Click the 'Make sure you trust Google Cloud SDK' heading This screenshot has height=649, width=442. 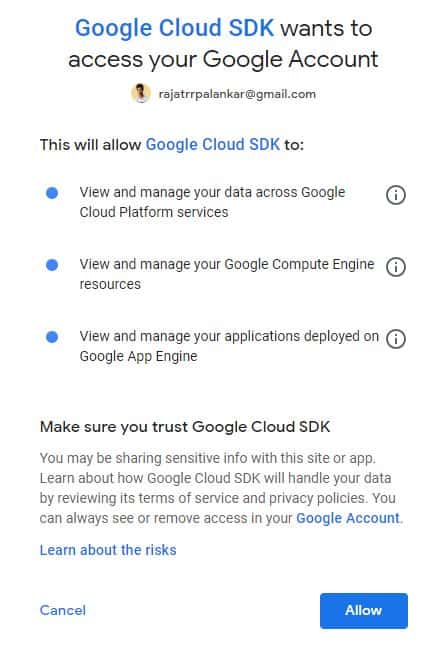coord(185,427)
